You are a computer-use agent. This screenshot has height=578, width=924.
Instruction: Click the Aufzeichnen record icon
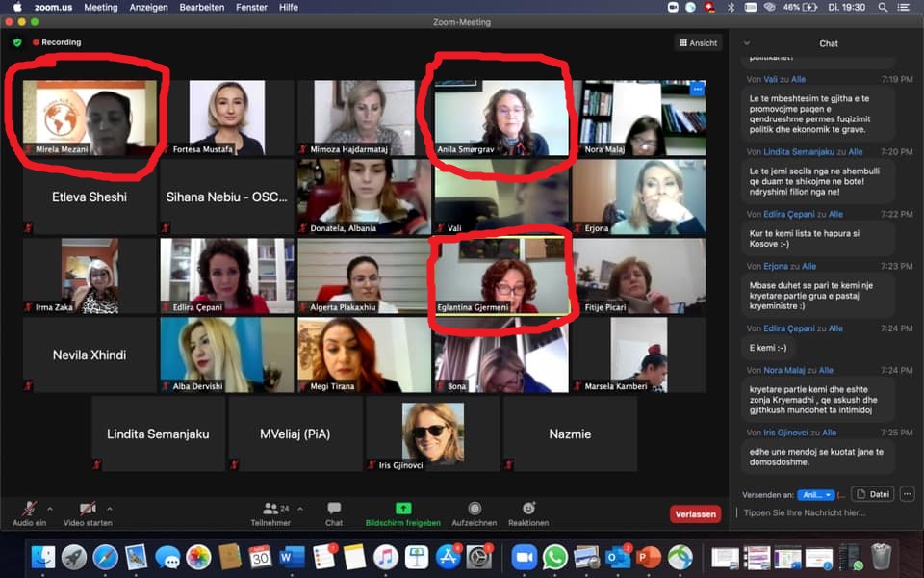[x=474, y=509]
